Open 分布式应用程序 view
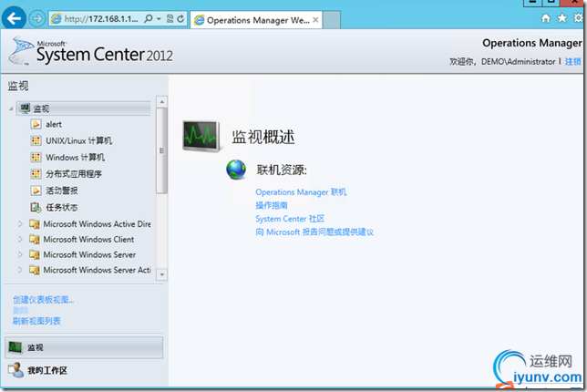 click(x=74, y=174)
